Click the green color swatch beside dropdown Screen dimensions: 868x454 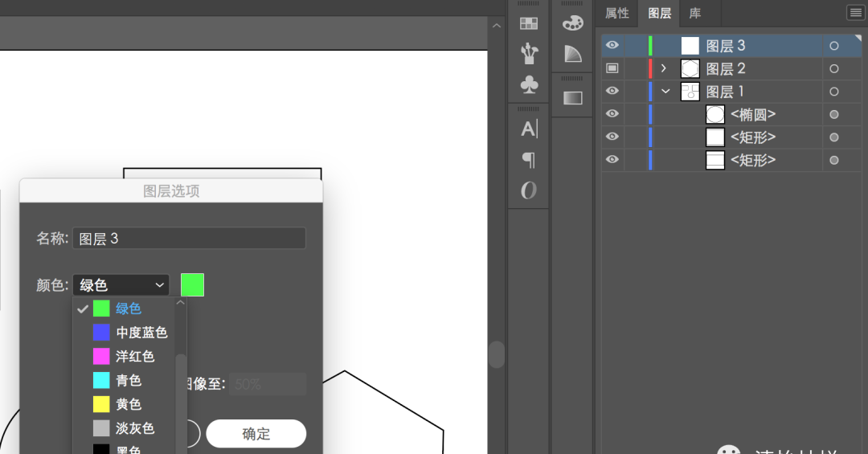[192, 284]
